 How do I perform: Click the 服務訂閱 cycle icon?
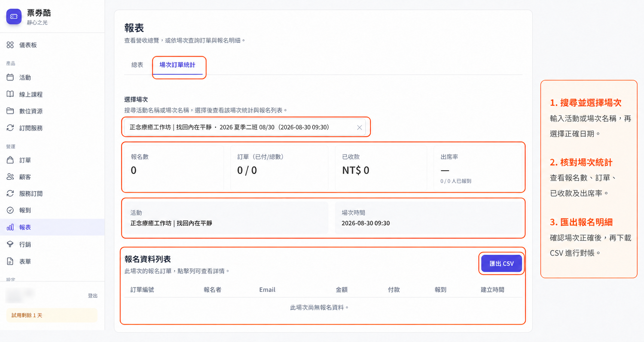pos(10,193)
